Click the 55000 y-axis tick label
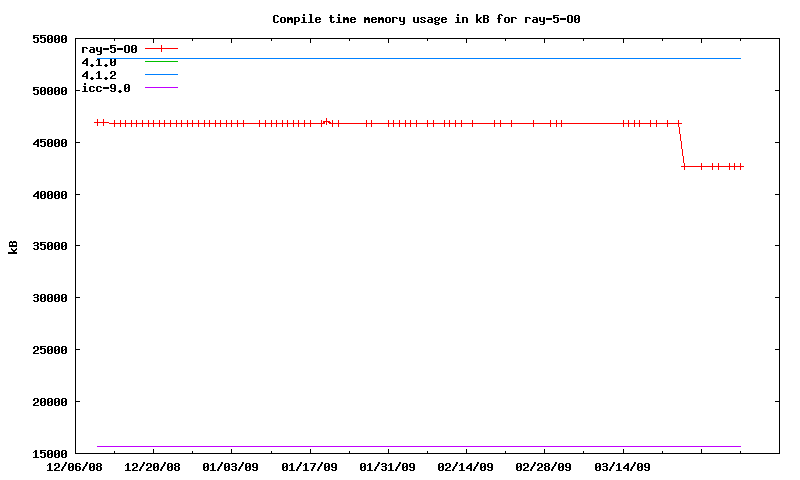 (50, 39)
